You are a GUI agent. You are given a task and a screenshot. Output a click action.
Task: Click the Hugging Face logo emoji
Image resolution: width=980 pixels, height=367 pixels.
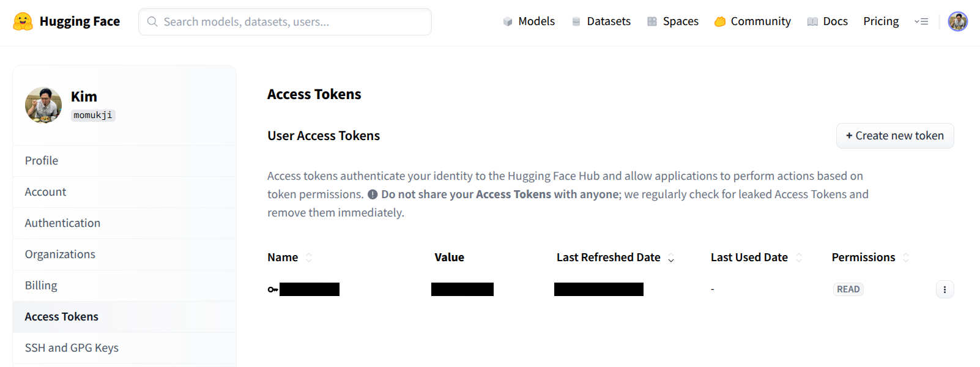pos(23,21)
